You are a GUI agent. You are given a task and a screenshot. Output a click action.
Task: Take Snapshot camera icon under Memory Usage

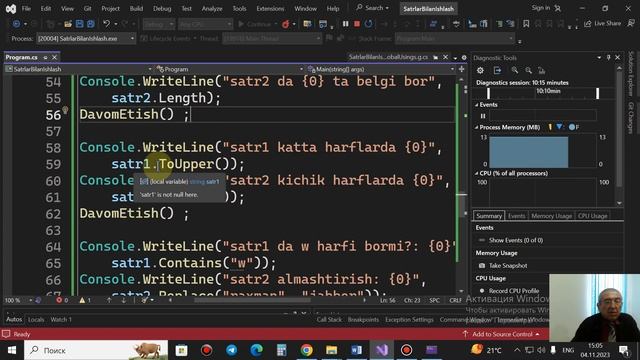[x=482, y=266]
